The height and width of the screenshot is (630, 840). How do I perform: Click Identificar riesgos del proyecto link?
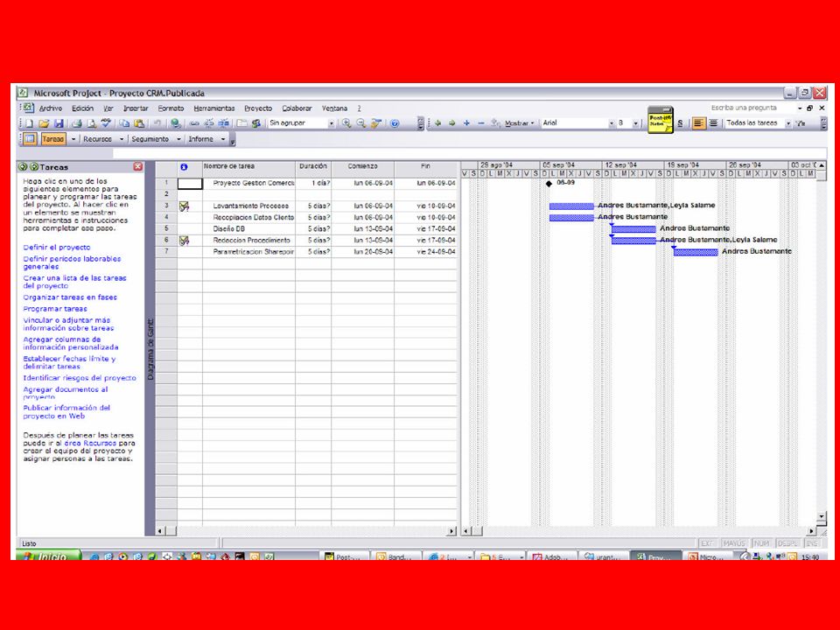click(80, 378)
